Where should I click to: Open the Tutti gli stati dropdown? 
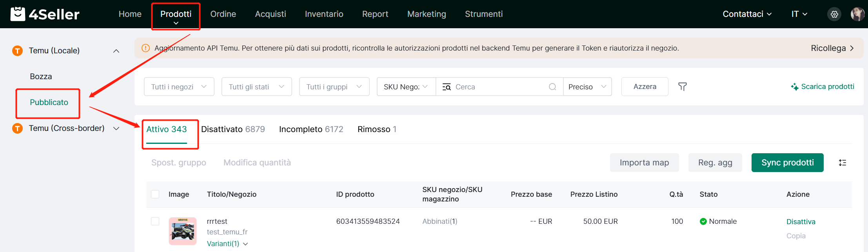pos(257,87)
